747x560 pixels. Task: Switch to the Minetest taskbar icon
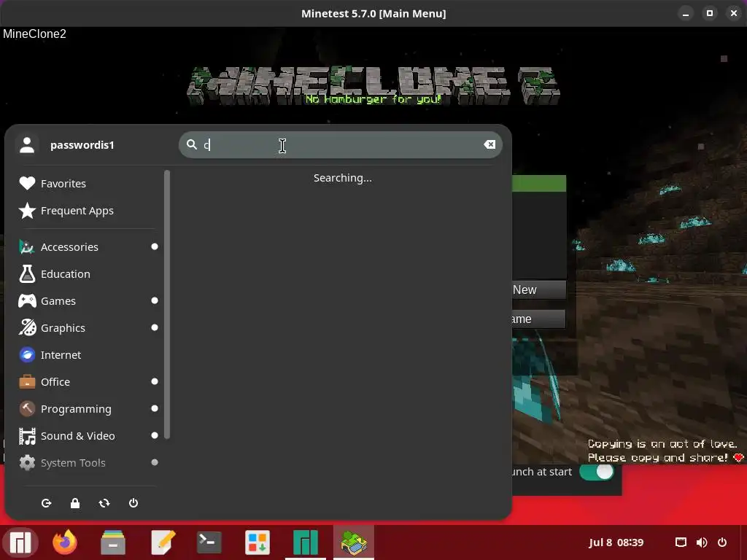click(x=354, y=542)
